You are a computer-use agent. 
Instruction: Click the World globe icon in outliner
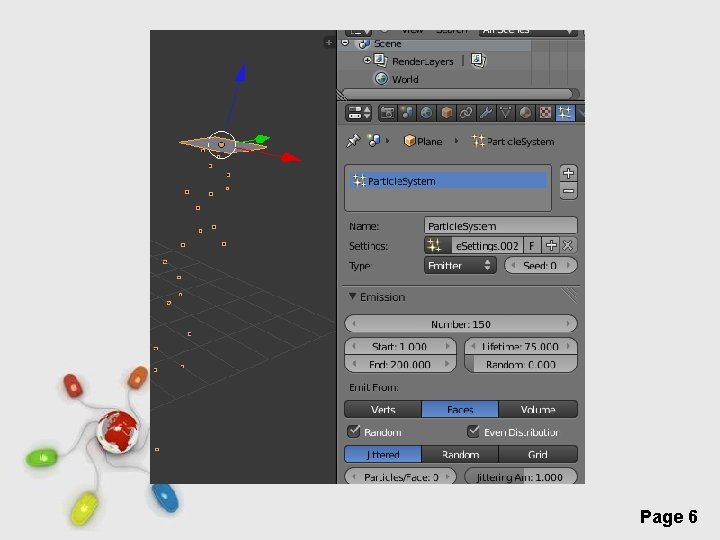(381, 79)
